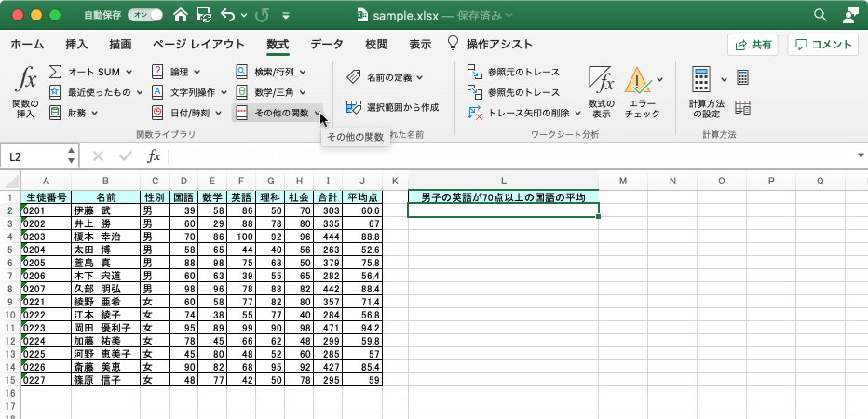Click name cell 斎藤 美恵

click(105, 367)
